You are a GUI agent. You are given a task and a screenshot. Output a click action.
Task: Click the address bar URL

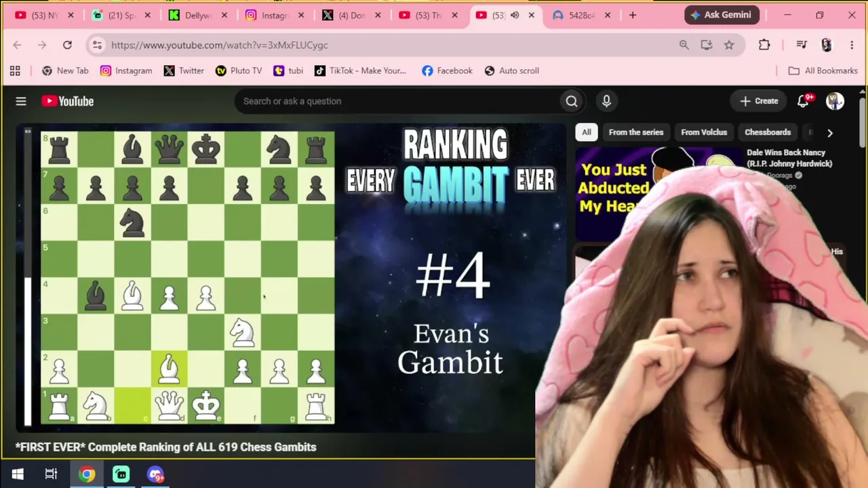pos(220,45)
